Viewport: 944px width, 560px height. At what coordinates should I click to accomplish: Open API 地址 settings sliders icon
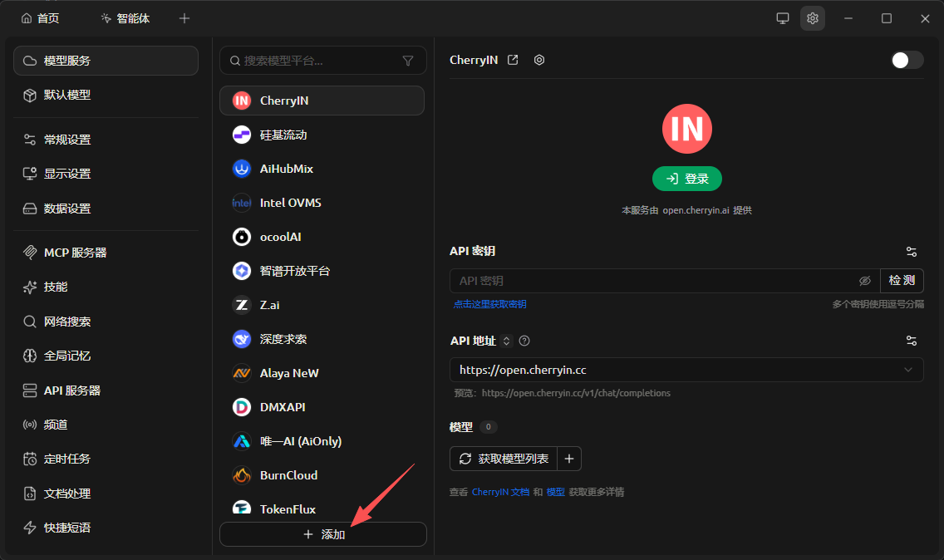click(912, 341)
